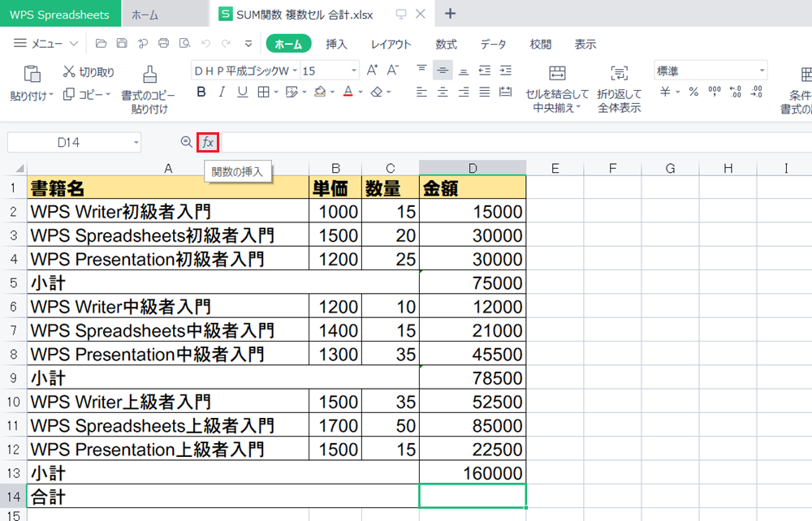Click the formula bar input field

click(516, 142)
